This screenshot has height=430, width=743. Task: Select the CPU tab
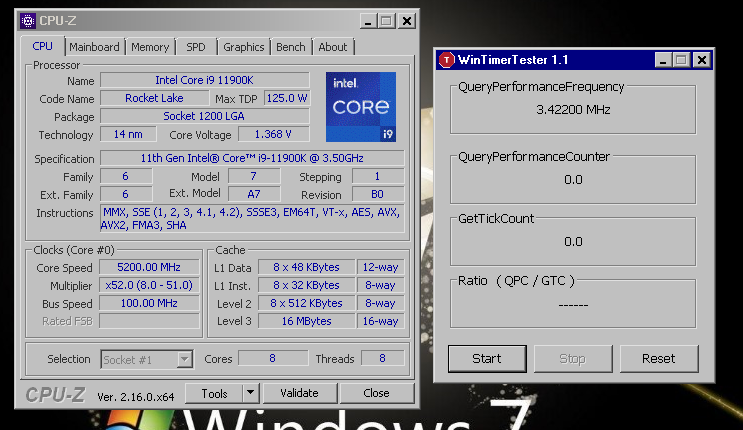42,46
